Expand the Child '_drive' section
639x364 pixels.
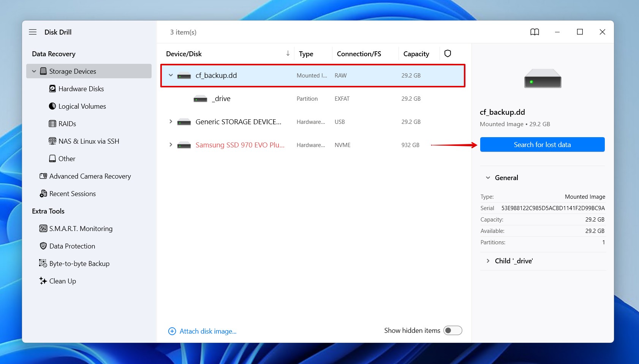pyautogui.click(x=488, y=261)
